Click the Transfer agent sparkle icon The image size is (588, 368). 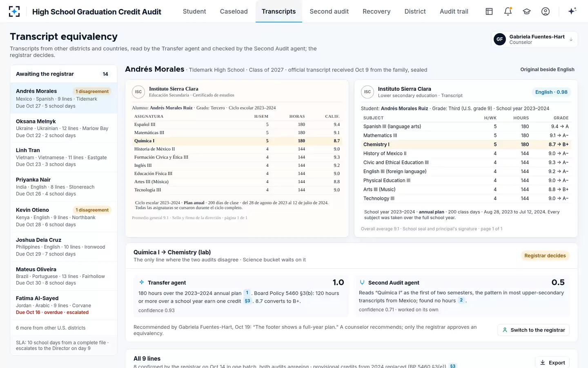point(142,282)
